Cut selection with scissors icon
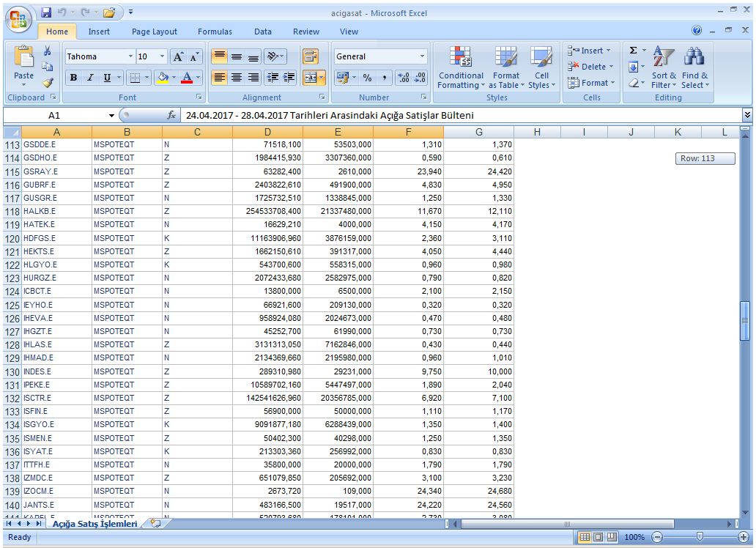The width and height of the screenshot is (756, 548). pyautogui.click(x=47, y=51)
